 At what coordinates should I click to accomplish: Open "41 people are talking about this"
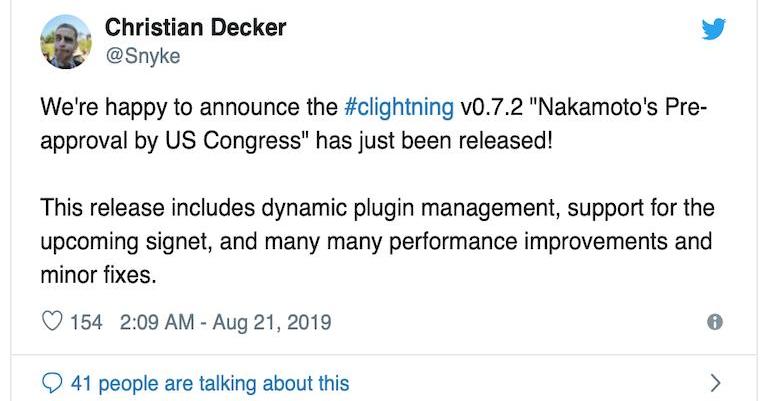[210, 382]
